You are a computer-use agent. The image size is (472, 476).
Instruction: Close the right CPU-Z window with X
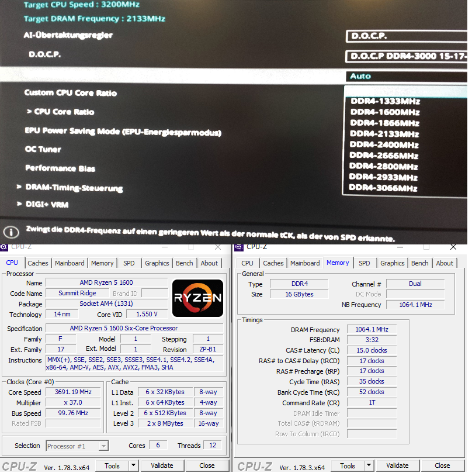[453, 247]
